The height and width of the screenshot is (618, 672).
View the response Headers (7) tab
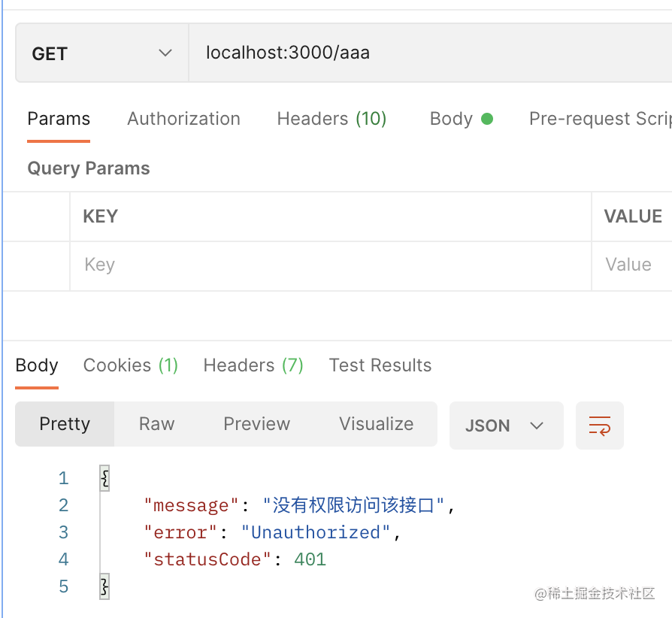click(x=253, y=365)
